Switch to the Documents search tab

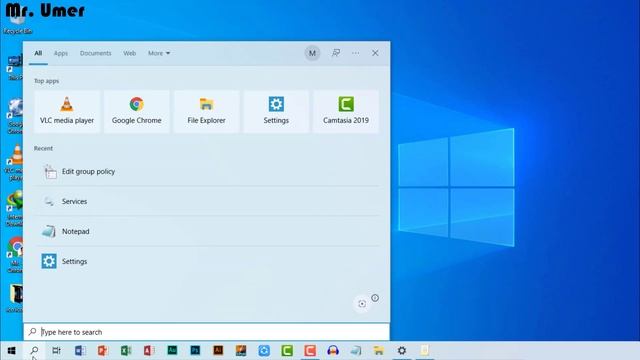[x=96, y=53]
